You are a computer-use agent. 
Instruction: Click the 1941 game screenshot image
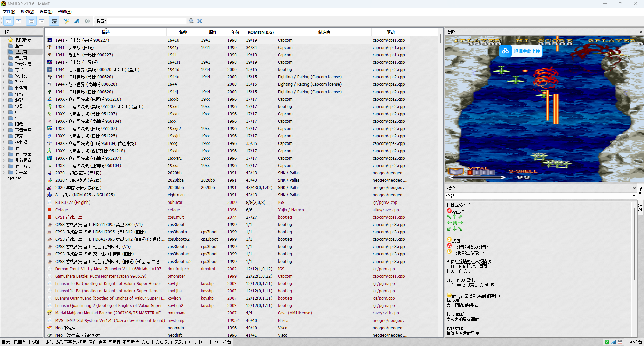pos(544,109)
